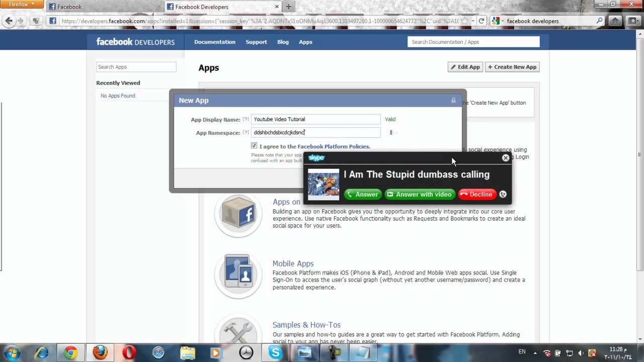The height and width of the screenshot is (362, 644).
Task: Click the Search Apps sidebar field
Action: pyautogui.click(x=136, y=67)
